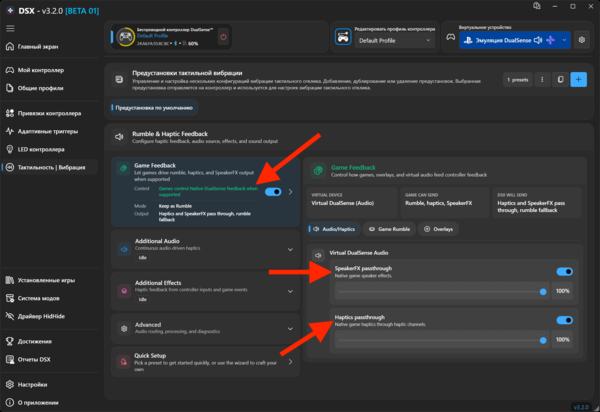Click the SpeakerFX passthrough volume slider
The height and width of the screenshot is (412, 600).
[x=442, y=291]
